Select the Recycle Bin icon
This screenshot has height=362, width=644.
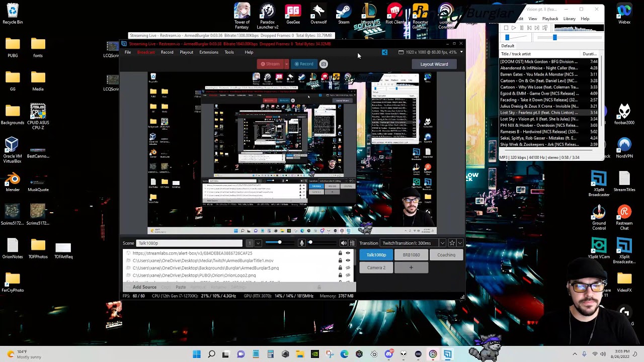(13, 14)
